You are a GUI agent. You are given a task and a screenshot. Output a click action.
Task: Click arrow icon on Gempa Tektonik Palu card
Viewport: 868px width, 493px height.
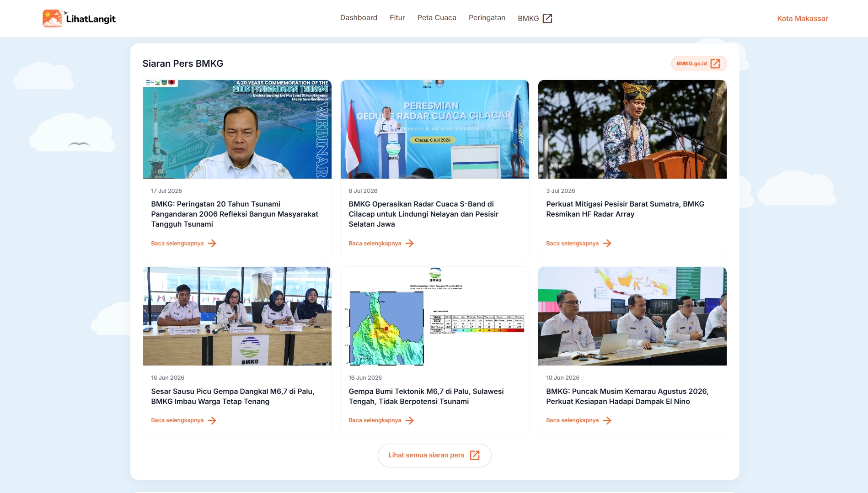coord(409,420)
